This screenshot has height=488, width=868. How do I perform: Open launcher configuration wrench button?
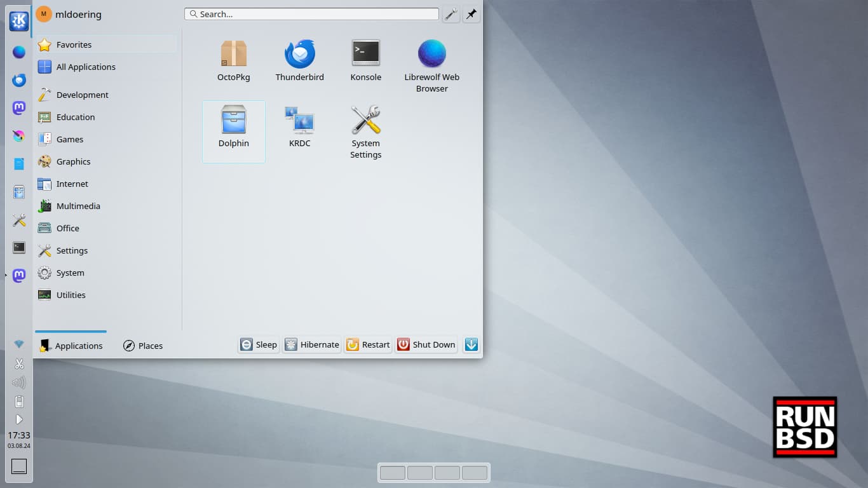[451, 15]
